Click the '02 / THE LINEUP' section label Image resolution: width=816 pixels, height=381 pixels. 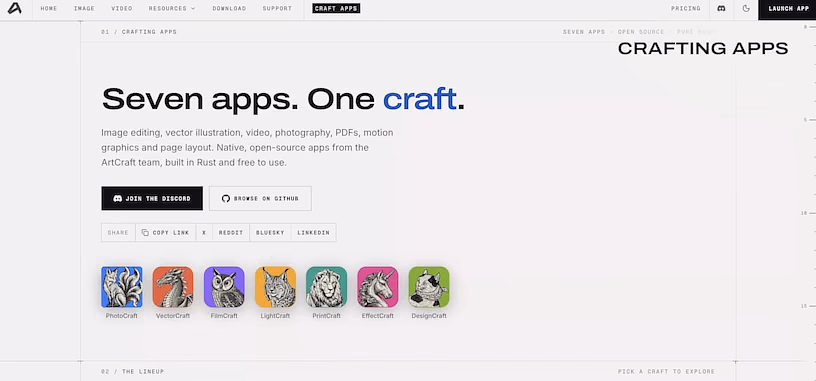point(133,372)
